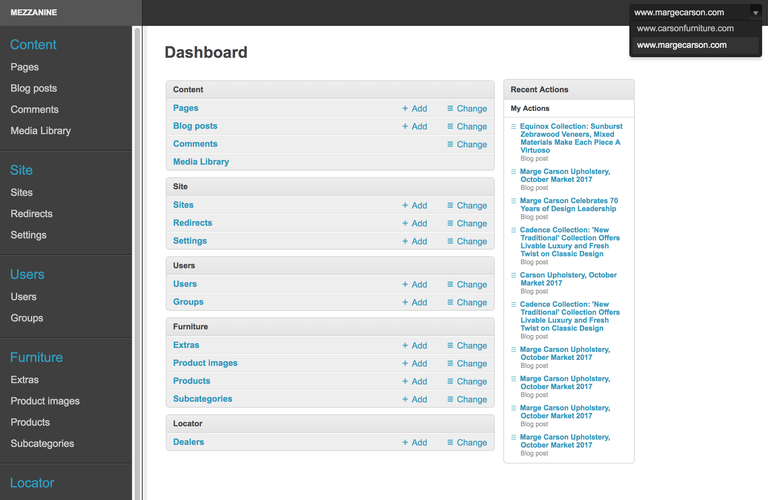Open the site selector dropdown arrow
The height and width of the screenshot is (500, 768).
(x=755, y=12)
